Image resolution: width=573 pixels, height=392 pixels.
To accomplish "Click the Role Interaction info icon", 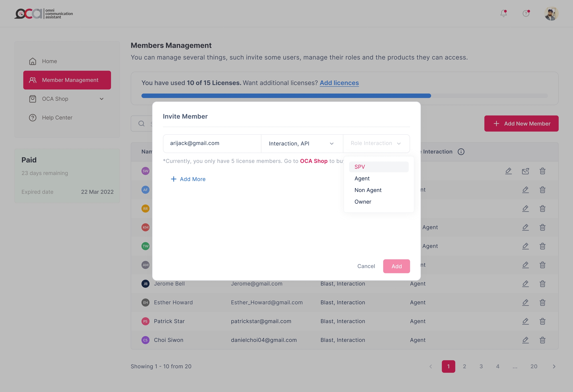I will pyautogui.click(x=461, y=152).
